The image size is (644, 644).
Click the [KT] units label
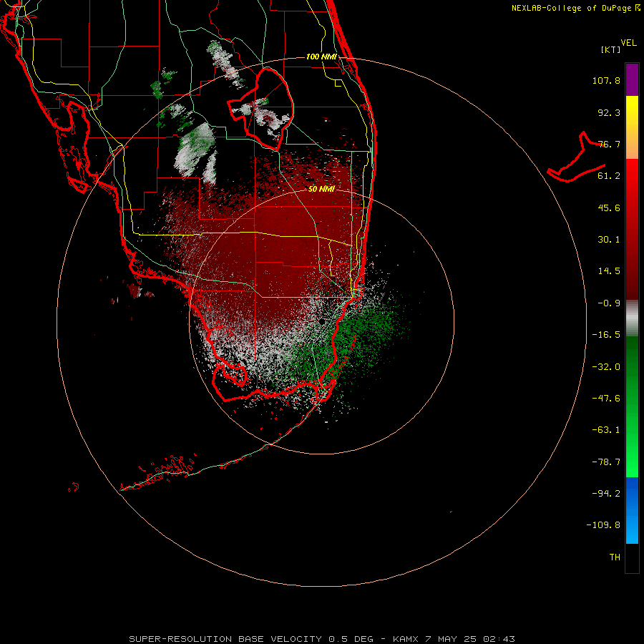point(610,49)
